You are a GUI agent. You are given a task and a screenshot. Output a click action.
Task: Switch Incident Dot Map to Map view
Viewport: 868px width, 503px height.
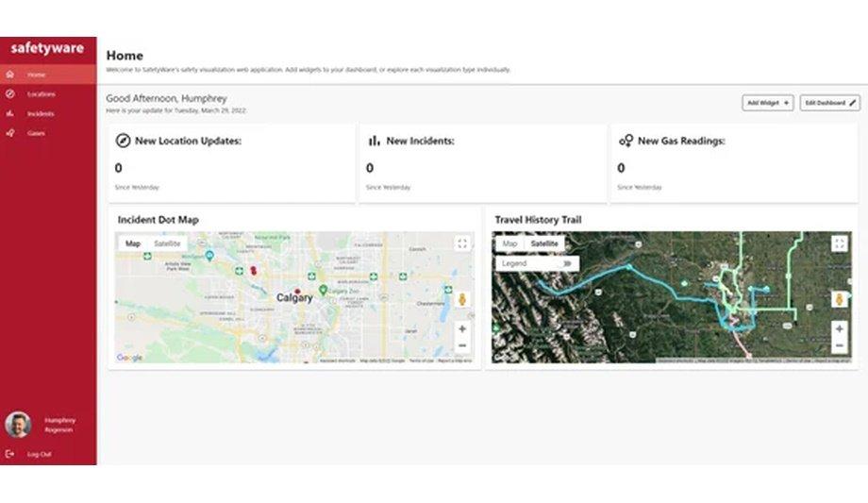[133, 243]
